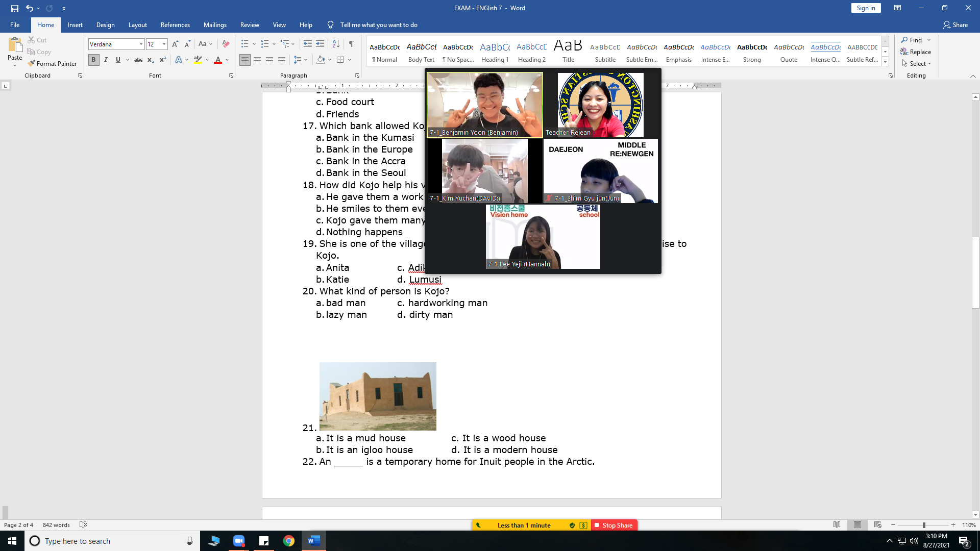Click Teacher Rejean video tile
The height and width of the screenshot is (551, 980).
pos(600,105)
